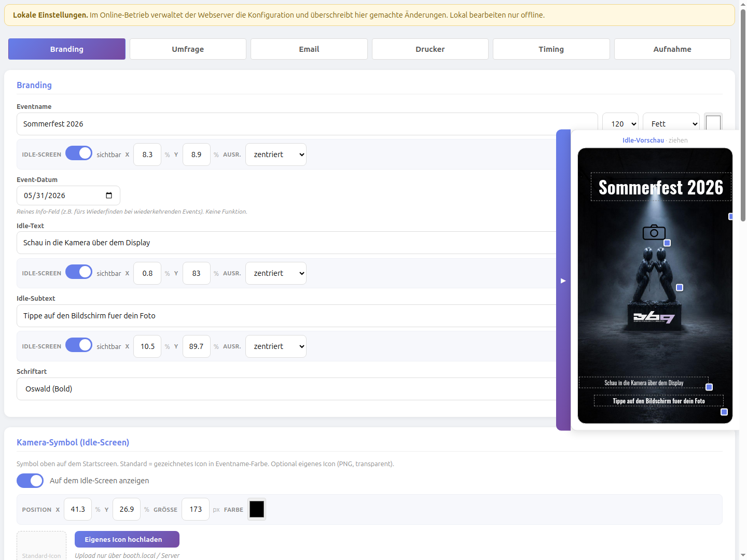Click Idle-Text Y position field 83
This screenshot has height=560, width=747.
196,273
